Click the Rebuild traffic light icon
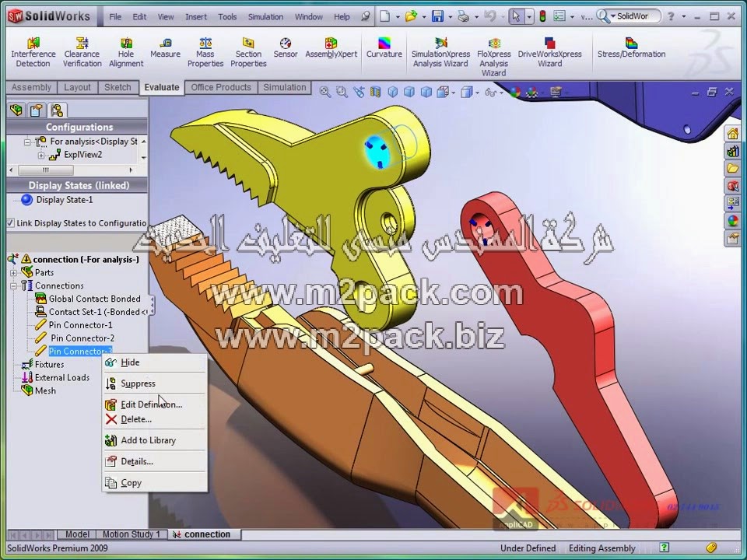The width and height of the screenshot is (747, 560). click(x=542, y=16)
